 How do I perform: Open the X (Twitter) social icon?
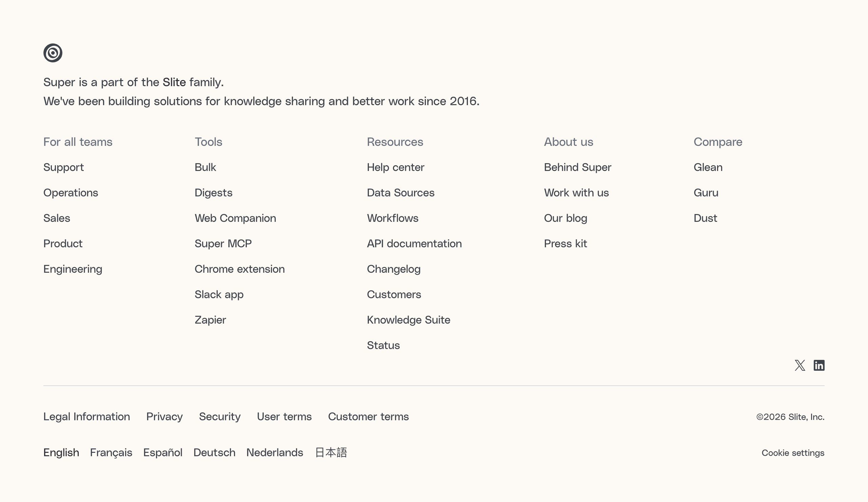[800, 365]
